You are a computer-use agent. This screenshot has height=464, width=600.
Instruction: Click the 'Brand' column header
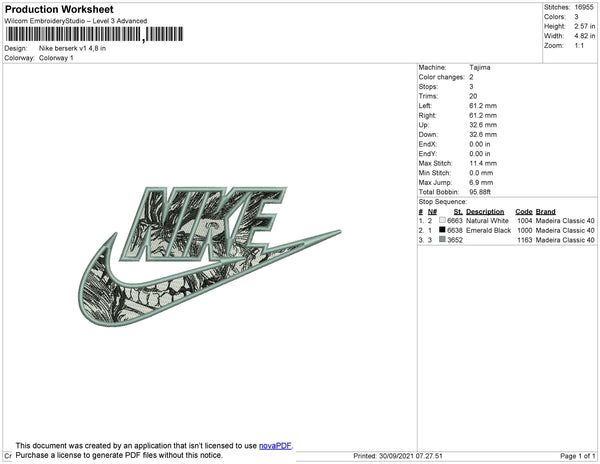(x=546, y=212)
